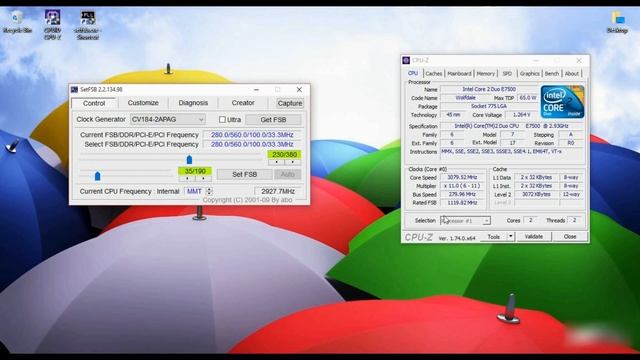The height and width of the screenshot is (360, 640).
Task: Open the Clock Generator dropdown CV184-2APAG
Action: 168,119
